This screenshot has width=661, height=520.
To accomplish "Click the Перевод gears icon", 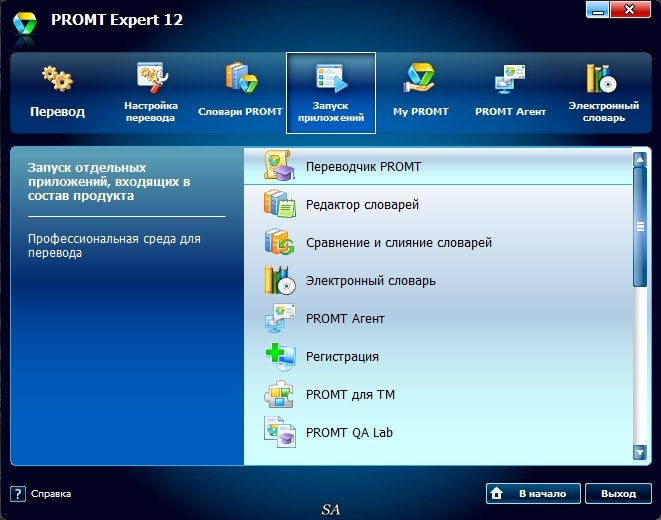I will coord(57,79).
